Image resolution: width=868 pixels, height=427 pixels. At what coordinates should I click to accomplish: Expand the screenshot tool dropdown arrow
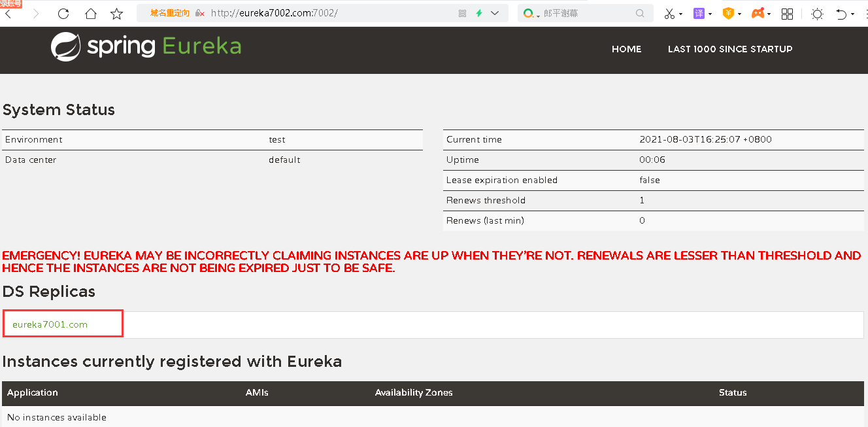(680, 14)
